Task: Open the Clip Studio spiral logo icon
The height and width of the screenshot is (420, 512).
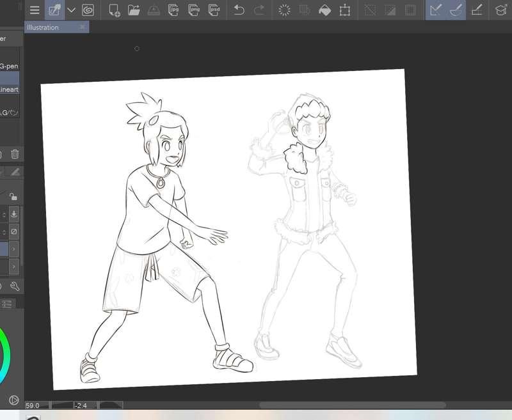Action: [88, 10]
